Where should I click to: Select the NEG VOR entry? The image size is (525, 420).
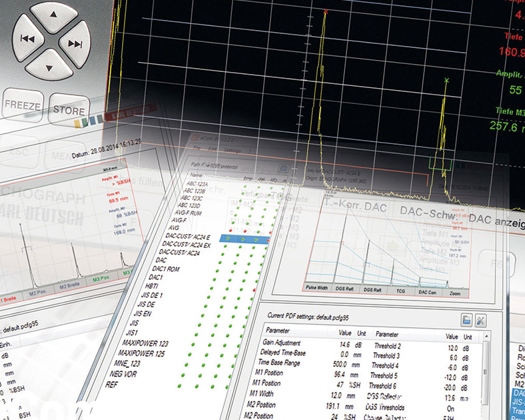click(x=123, y=374)
